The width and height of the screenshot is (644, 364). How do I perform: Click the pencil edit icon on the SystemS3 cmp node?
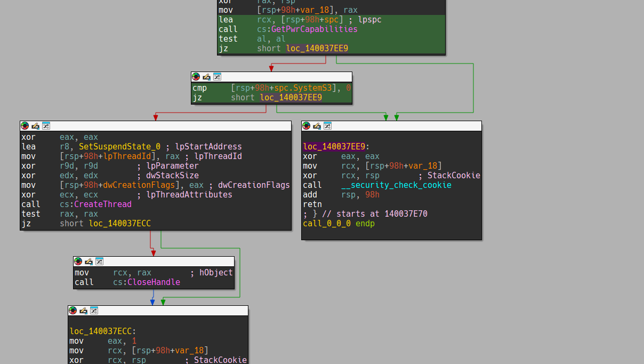[207, 77]
